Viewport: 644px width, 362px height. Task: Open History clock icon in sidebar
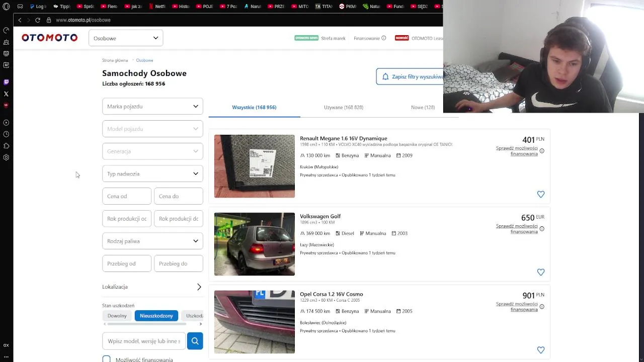(x=6, y=134)
